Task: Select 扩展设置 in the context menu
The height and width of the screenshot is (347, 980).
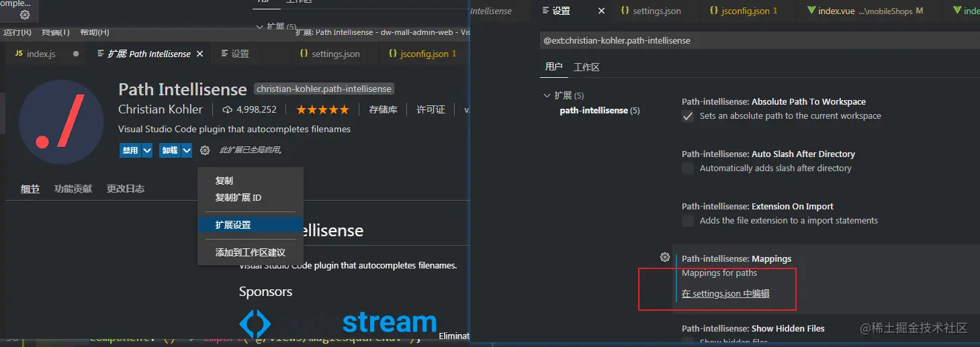Action: click(251, 225)
